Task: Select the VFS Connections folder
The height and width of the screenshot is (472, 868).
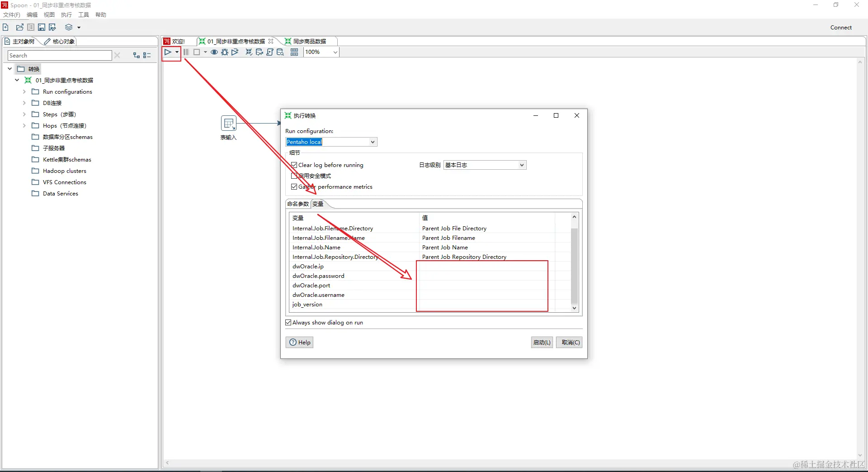Action: pyautogui.click(x=59, y=182)
